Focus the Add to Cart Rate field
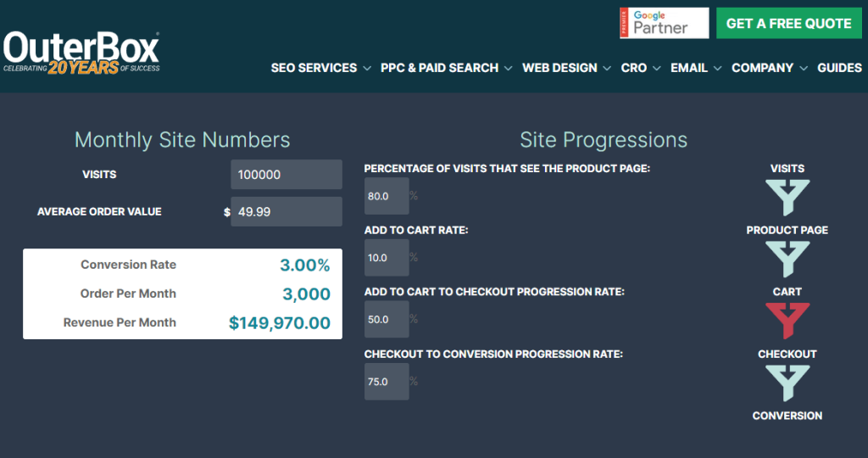 pyautogui.click(x=387, y=258)
